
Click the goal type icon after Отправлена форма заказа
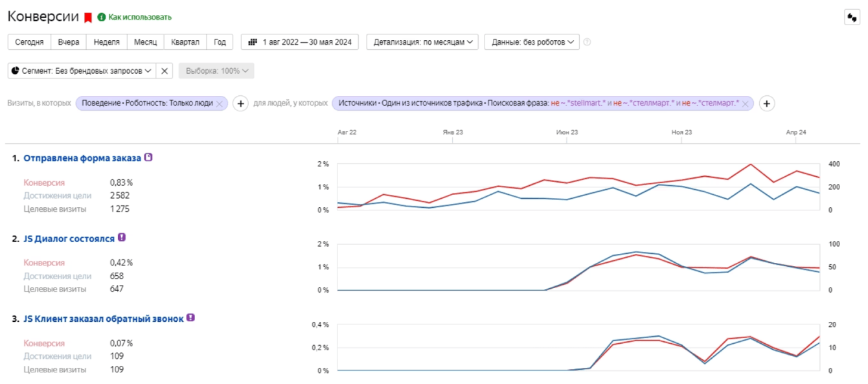pyautogui.click(x=148, y=157)
